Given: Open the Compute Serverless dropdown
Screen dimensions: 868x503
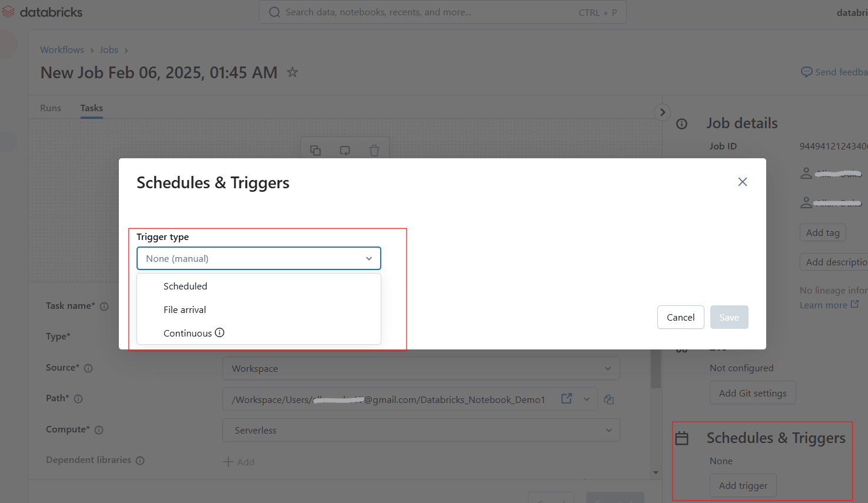Looking at the screenshot, I should [x=421, y=430].
